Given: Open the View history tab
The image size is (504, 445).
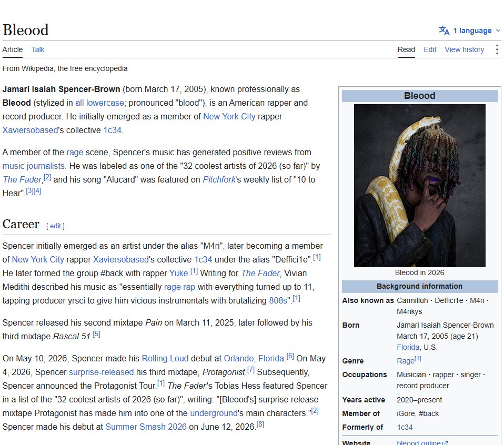Looking at the screenshot, I should (464, 49).
